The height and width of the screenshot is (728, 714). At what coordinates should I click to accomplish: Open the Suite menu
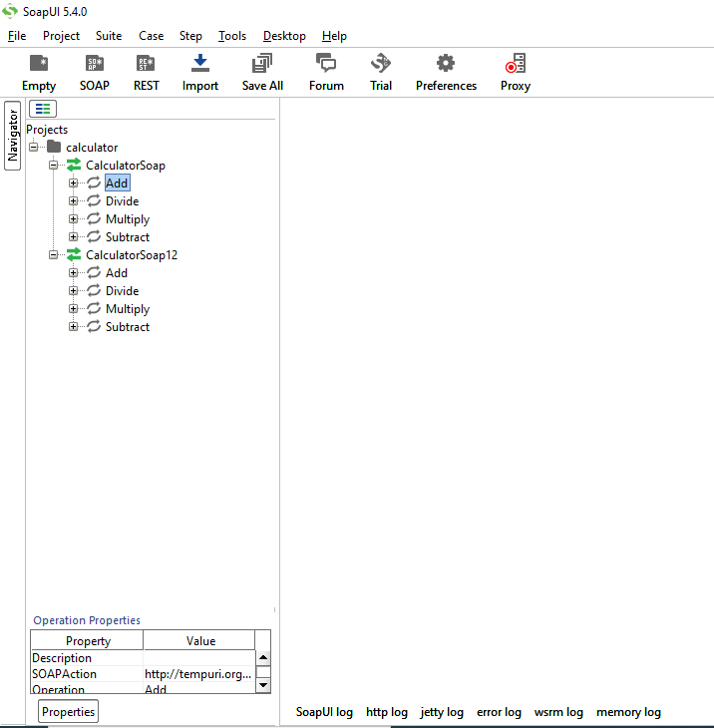click(109, 36)
